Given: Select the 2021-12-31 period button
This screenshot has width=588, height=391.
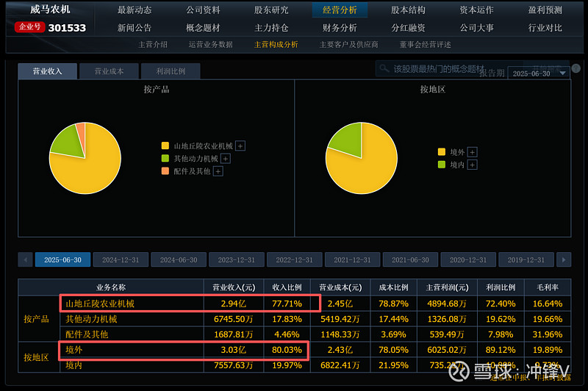Looking at the screenshot, I should (x=353, y=259).
